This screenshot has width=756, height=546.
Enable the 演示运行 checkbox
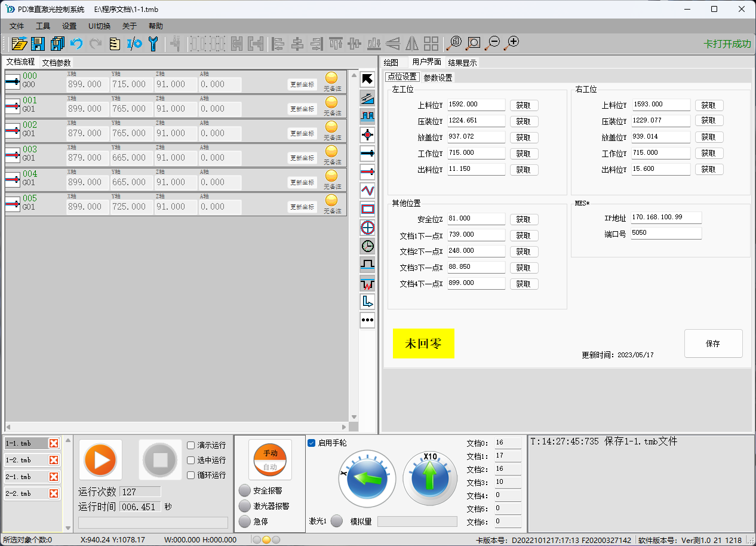click(x=191, y=445)
